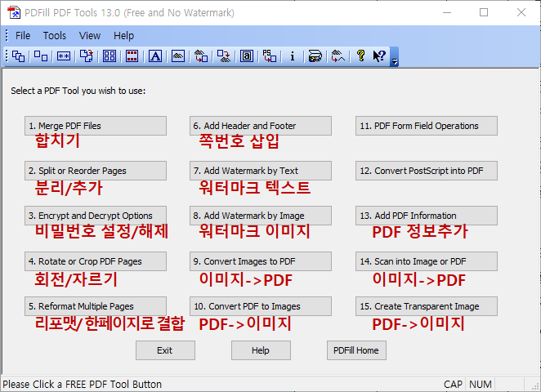Click the PostScript to PDF toolbar icon
Image resolution: width=541 pixels, height=392 pixels.
pos(270,56)
